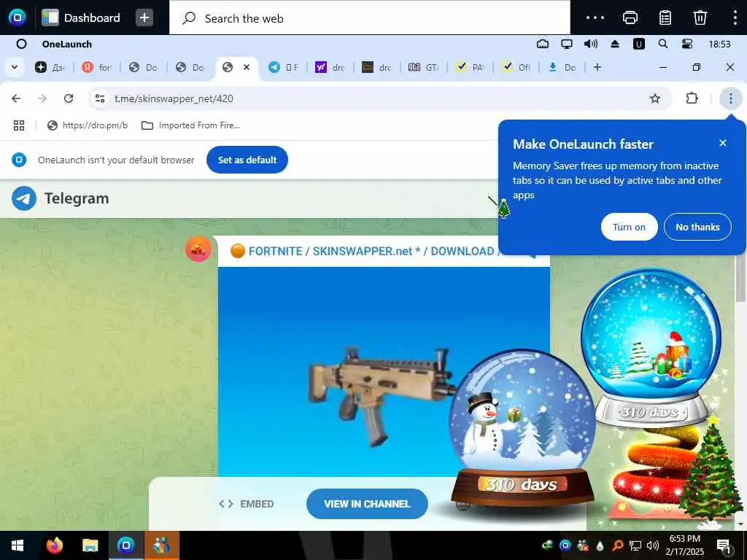
Task: Open the clipboard icon in the dock
Action: pos(665,17)
